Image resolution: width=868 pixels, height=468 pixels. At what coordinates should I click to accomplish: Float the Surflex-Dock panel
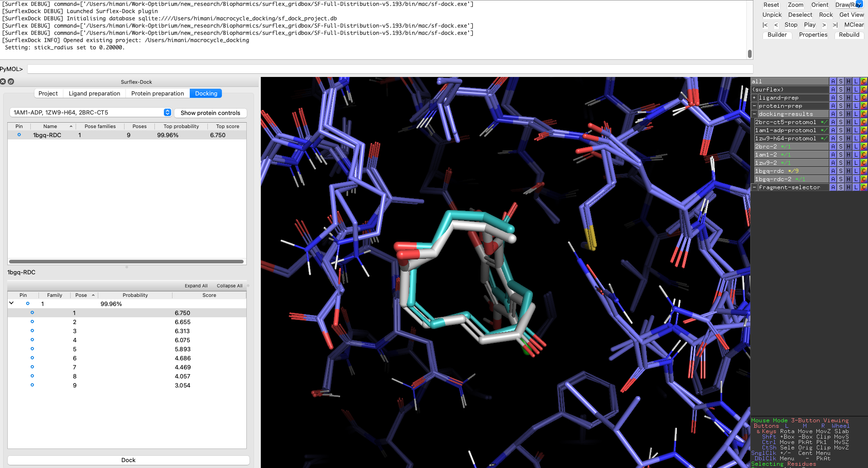click(x=11, y=82)
